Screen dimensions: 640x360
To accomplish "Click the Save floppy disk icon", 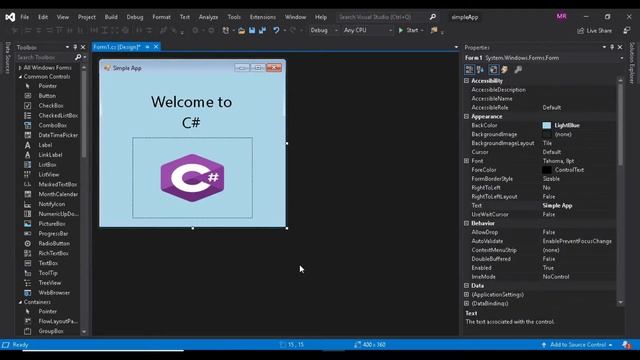I will (252, 30).
